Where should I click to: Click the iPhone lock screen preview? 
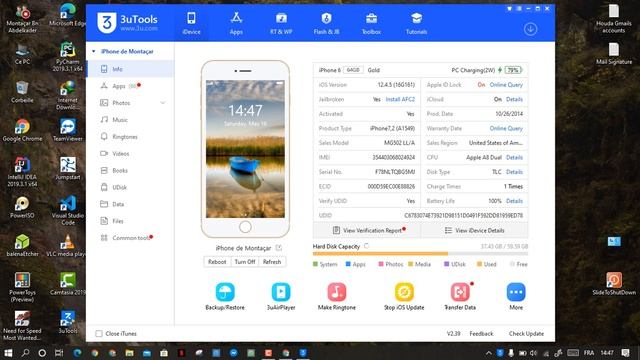[x=245, y=149]
